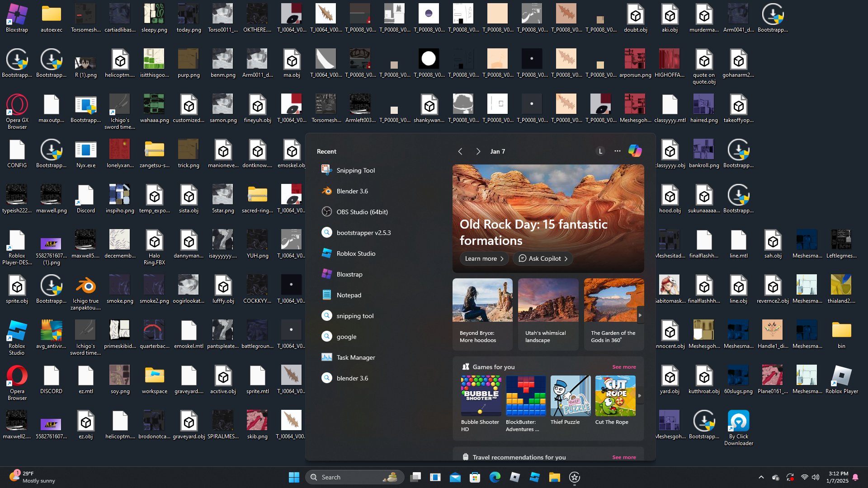Select Task Manager in Recent list
This screenshot has width=868, height=488.
pos(355,357)
